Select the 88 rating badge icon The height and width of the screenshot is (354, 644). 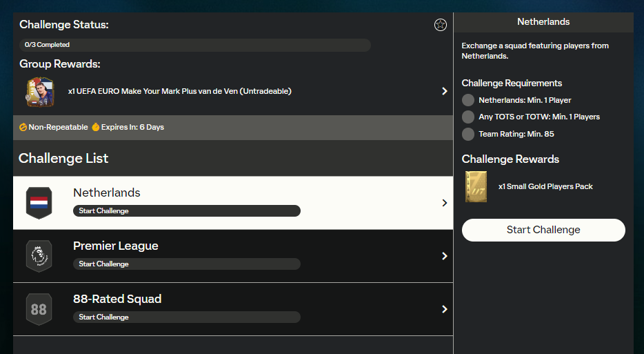[x=39, y=309]
